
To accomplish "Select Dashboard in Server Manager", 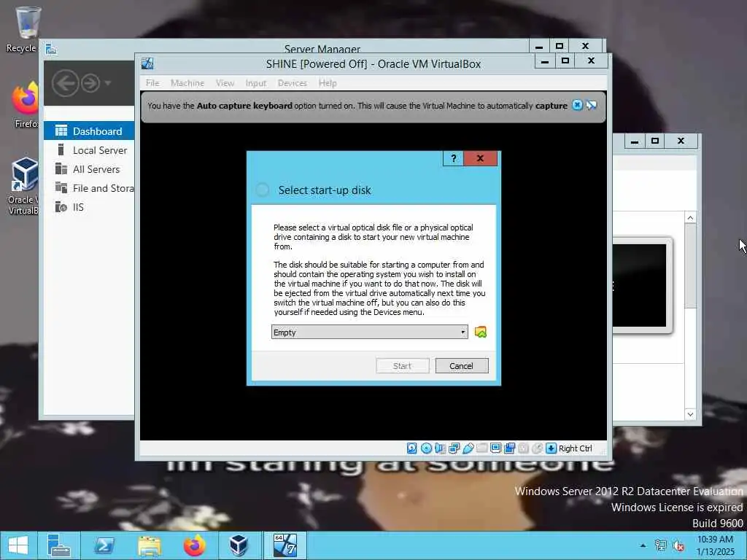I will [x=89, y=131].
